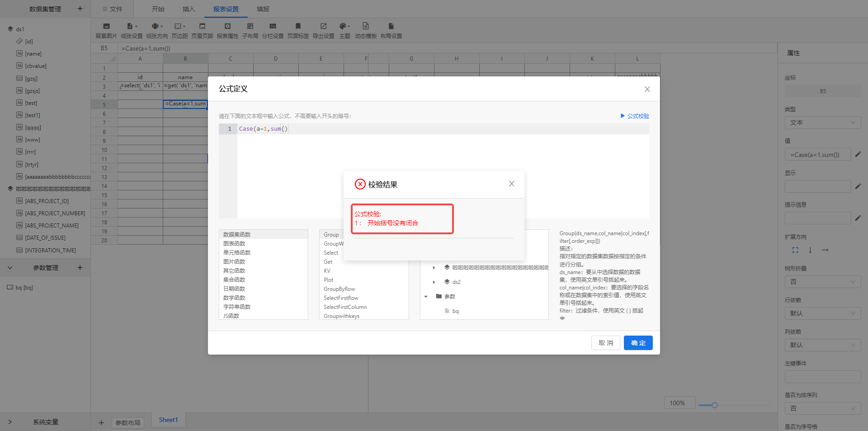868x431 pixels.
Task: Click the 页面标签 toolbar icon
Action: (298, 26)
